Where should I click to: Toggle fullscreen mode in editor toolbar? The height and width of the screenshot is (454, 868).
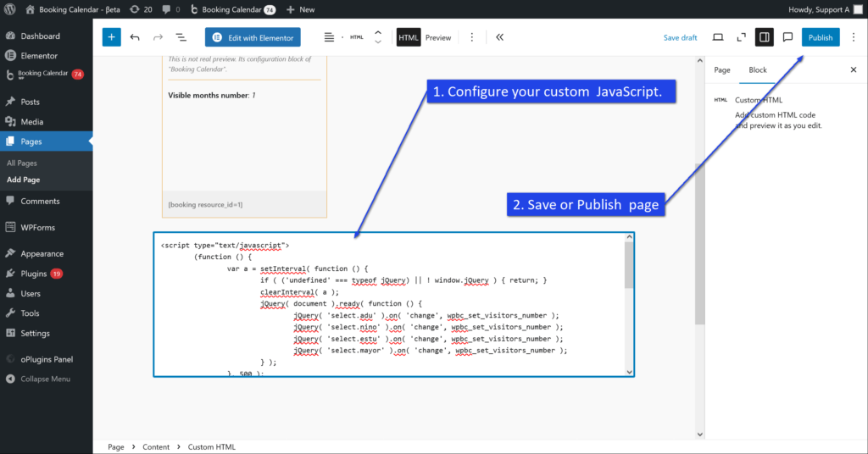741,37
